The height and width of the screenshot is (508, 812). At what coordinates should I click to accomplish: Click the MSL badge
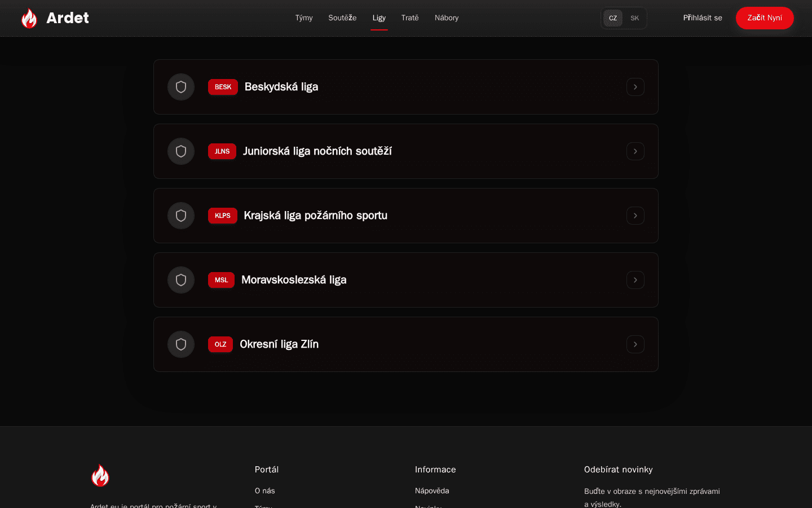pyautogui.click(x=221, y=280)
